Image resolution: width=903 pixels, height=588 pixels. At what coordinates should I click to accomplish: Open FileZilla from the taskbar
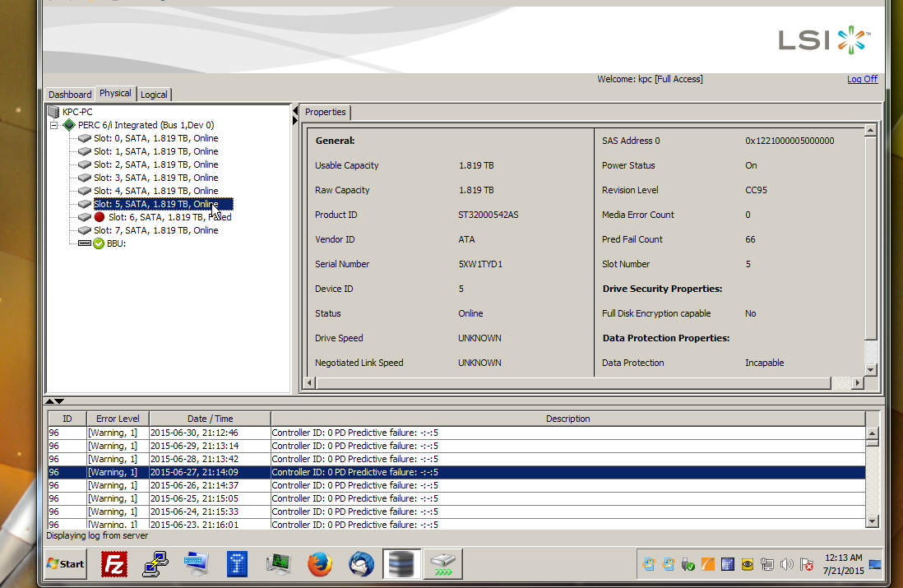point(114,564)
